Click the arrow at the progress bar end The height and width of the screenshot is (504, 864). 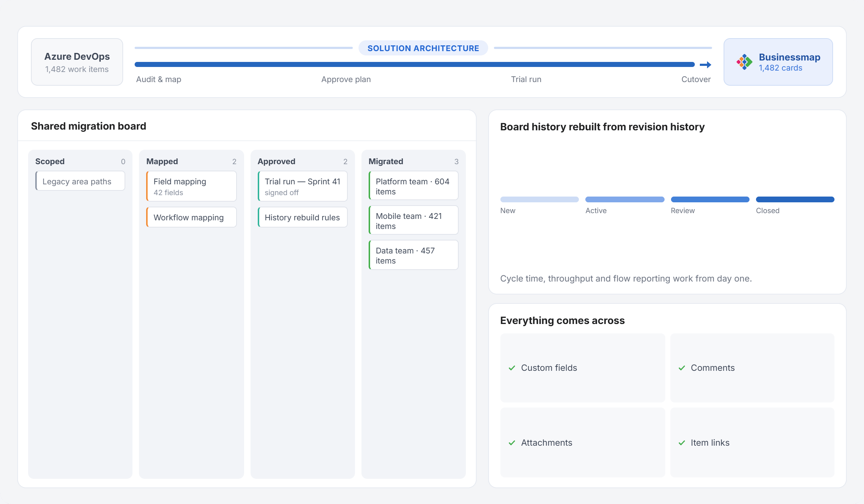(706, 65)
